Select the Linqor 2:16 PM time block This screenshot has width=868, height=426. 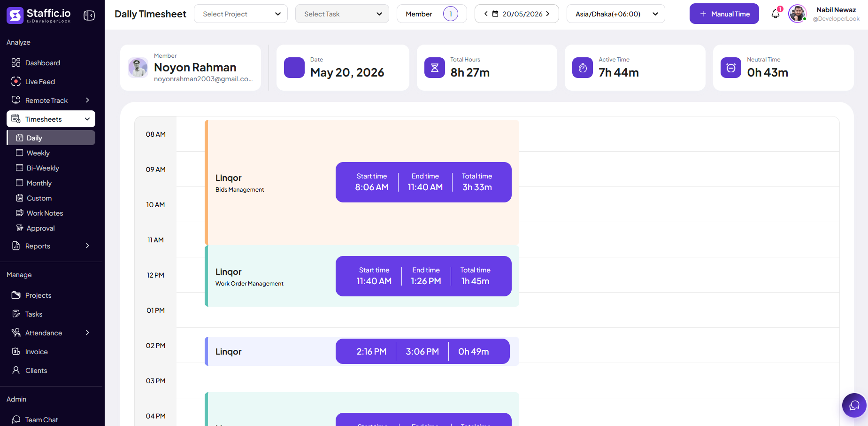tap(362, 351)
